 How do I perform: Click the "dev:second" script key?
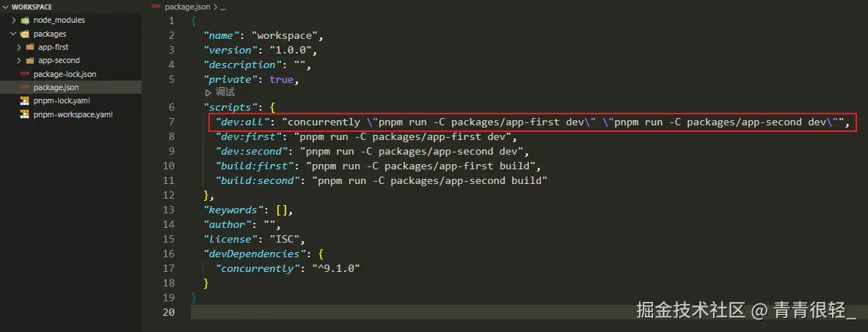[x=252, y=151]
